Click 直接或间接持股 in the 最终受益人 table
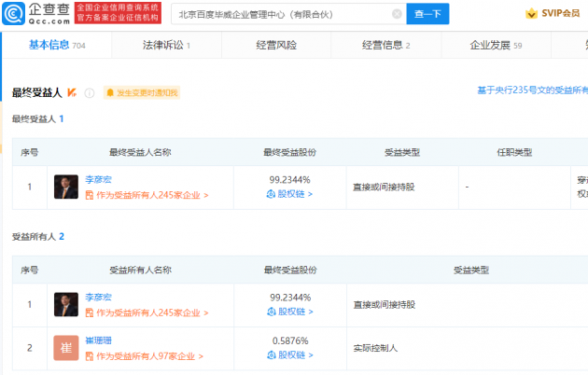The height and width of the screenshot is (375, 588). pyautogui.click(x=384, y=187)
